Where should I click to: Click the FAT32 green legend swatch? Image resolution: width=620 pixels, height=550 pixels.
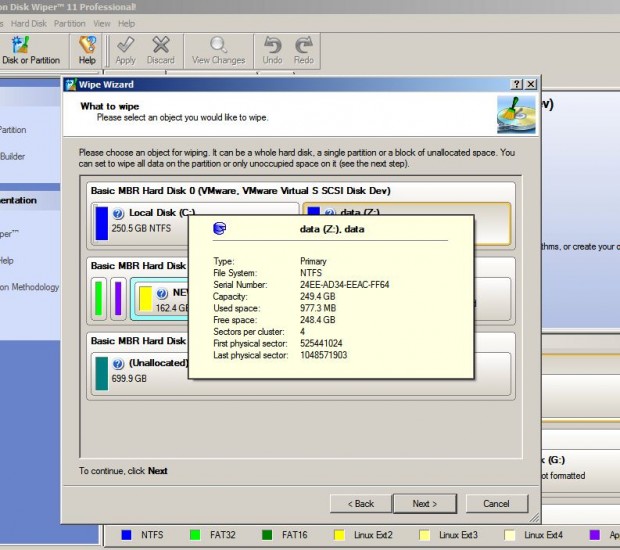pos(195,535)
